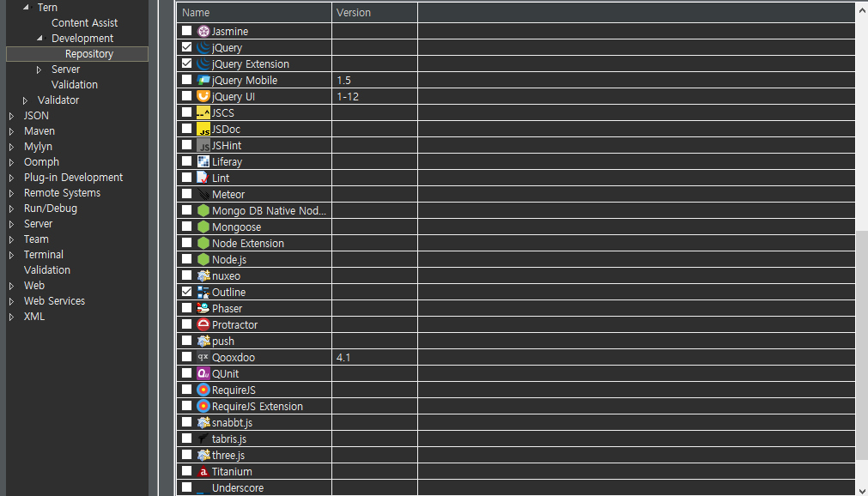
Task: Collapse the Development tree node
Action: tap(39, 39)
